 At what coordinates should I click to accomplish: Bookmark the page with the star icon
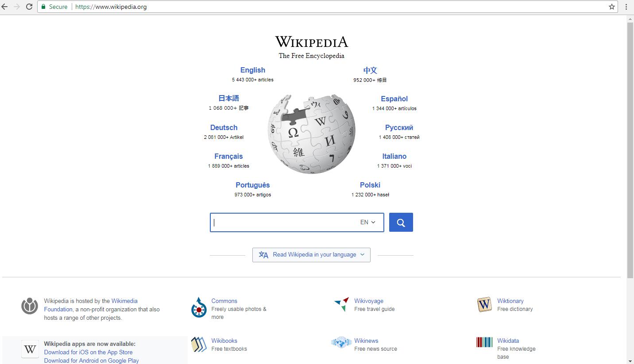[612, 7]
